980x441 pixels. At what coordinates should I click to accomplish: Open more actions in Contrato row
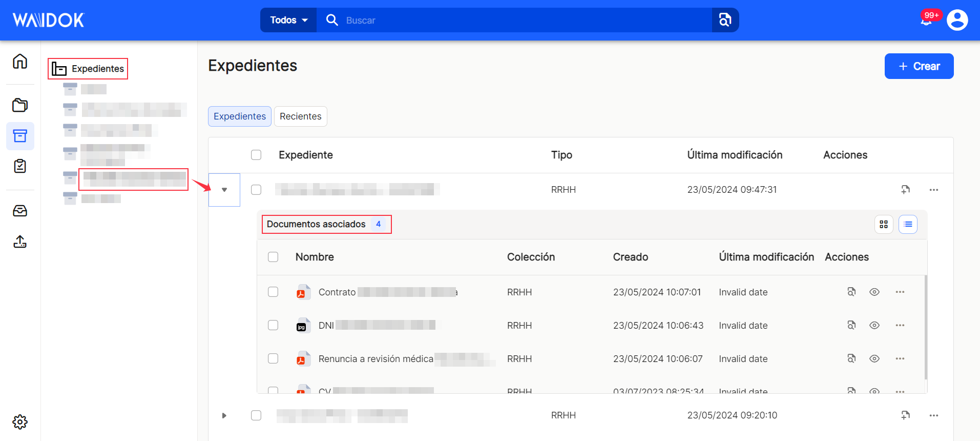(900, 292)
